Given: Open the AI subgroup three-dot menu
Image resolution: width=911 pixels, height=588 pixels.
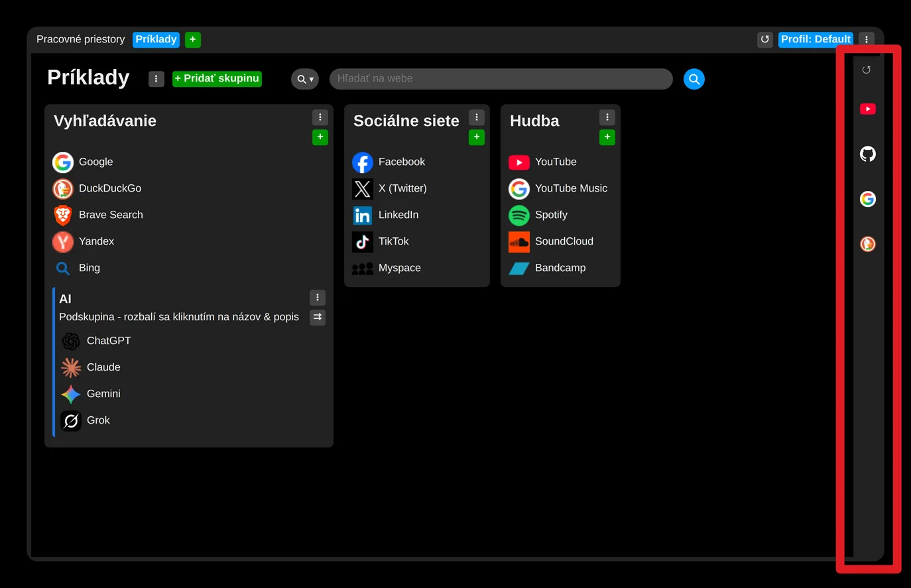Looking at the screenshot, I should coord(318,298).
